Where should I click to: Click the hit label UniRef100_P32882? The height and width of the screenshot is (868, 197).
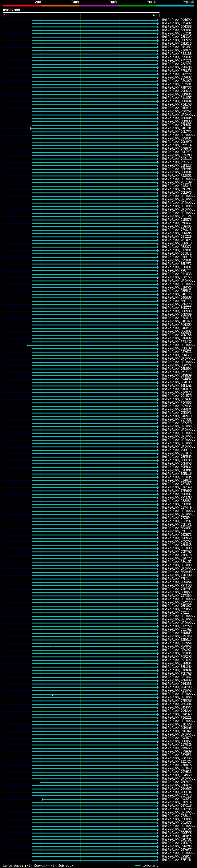click(177, 501)
